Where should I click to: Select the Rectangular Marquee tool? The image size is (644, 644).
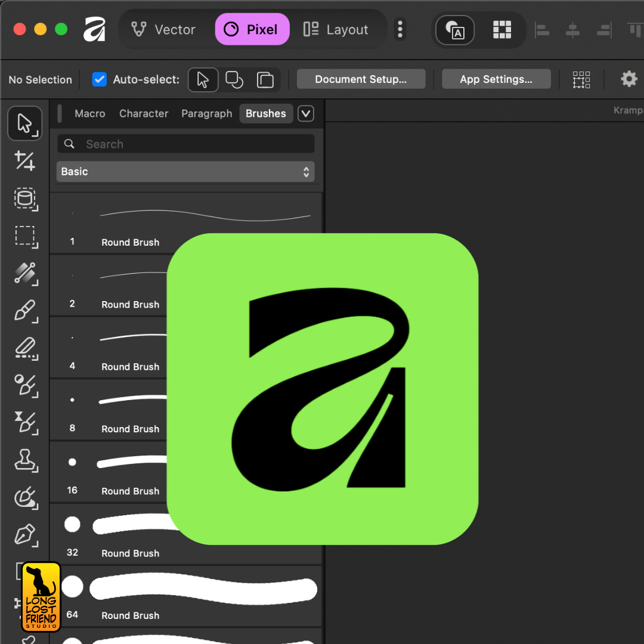[x=26, y=237]
